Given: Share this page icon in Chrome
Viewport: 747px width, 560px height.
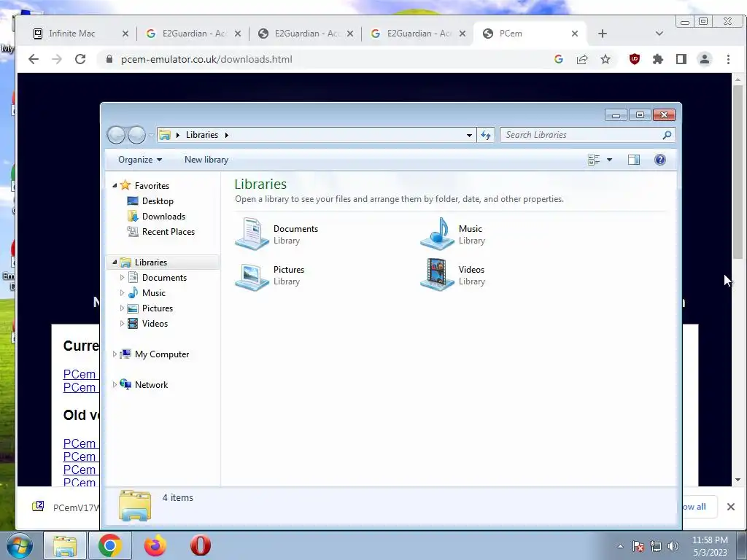Looking at the screenshot, I should (x=582, y=60).
